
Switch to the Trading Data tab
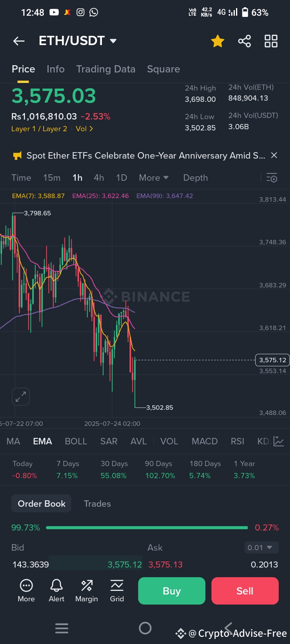click(x=106, y=69)
